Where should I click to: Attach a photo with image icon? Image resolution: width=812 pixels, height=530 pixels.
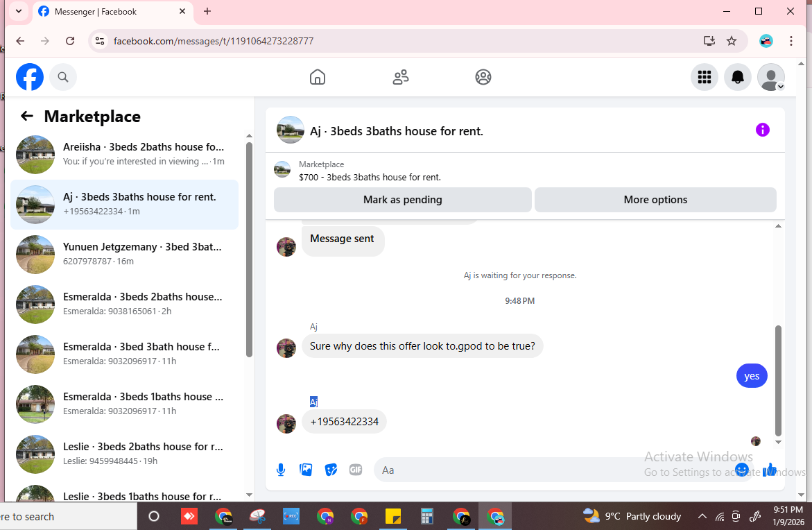pos(306,470)
